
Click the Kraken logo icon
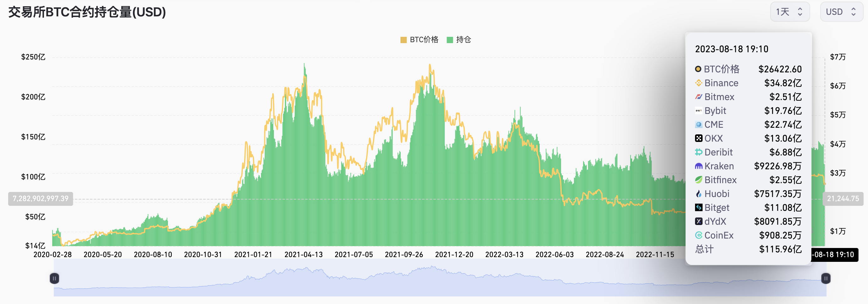pos(698,166)
